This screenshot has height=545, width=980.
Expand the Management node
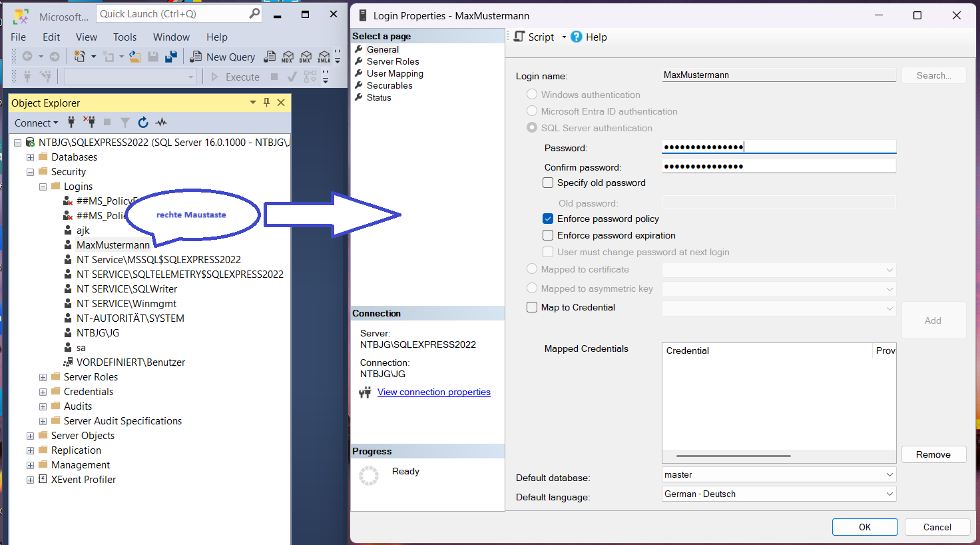[30, 465]
